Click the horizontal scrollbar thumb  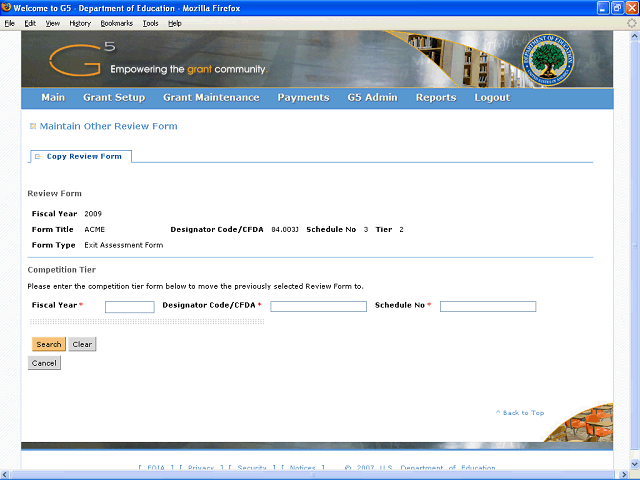(313, 475)
